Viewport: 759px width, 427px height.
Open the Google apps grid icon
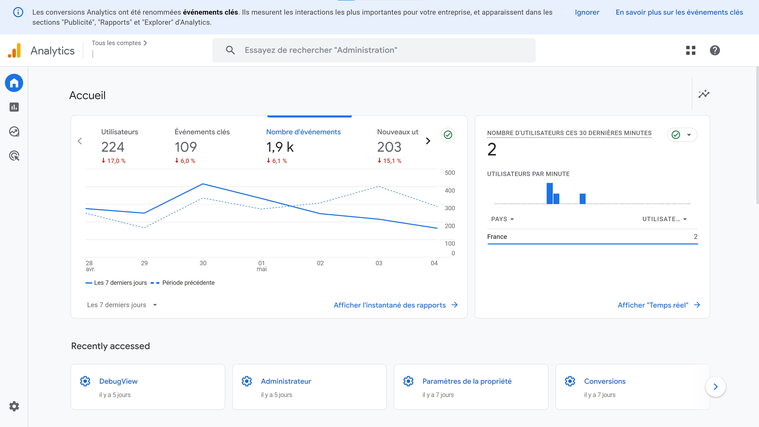[x=690, y=50]
